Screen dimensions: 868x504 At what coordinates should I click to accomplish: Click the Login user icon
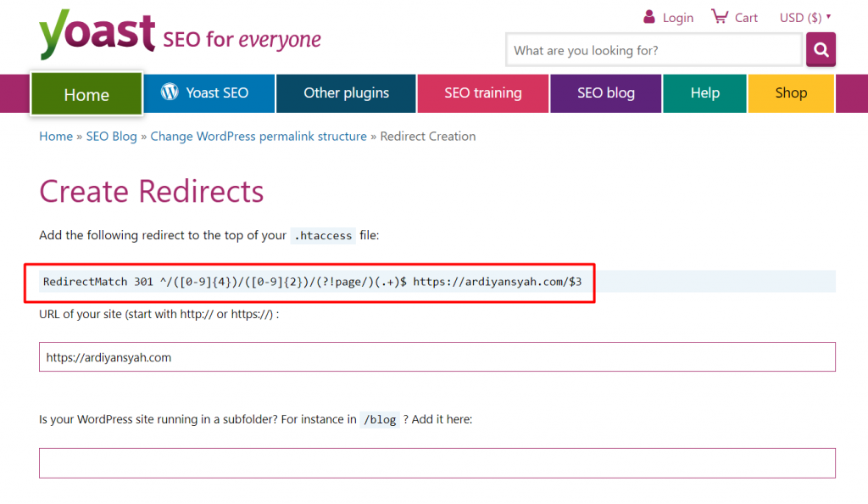649,17
